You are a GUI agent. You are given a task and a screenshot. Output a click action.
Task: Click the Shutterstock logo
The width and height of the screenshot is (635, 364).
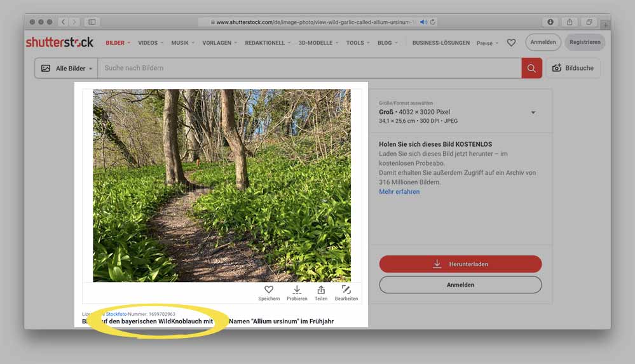[59, 43]
